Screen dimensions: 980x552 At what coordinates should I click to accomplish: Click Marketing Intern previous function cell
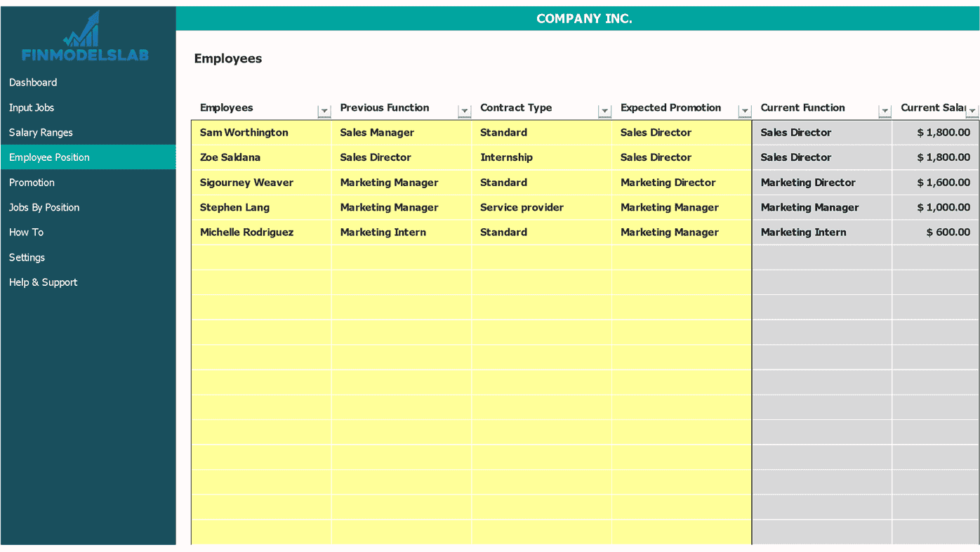[x=402, y=232]
